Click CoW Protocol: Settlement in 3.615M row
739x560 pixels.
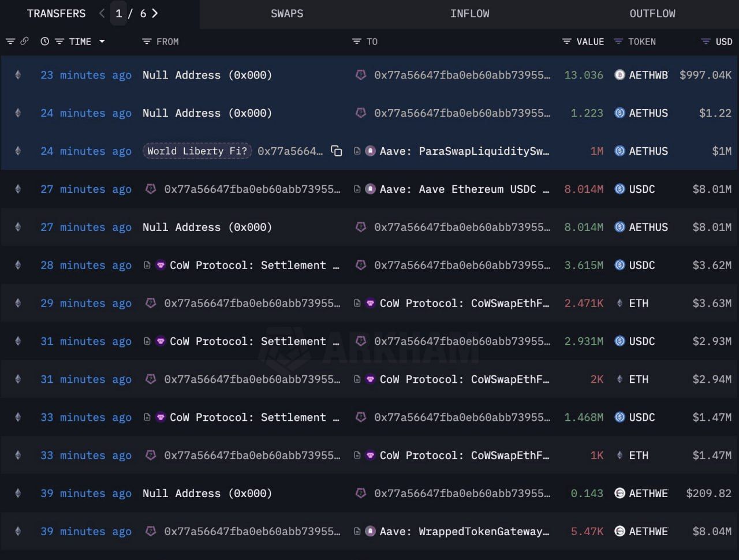pyautogui.click(x=254, y=266)
